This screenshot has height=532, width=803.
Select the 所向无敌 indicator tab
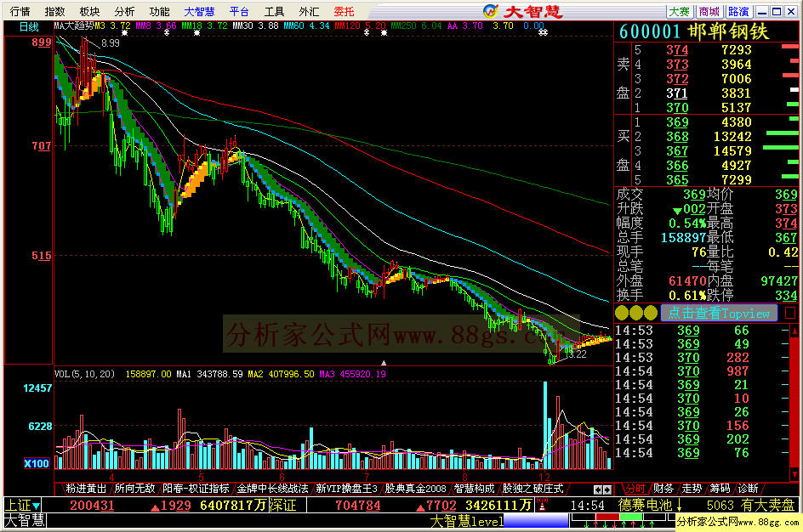[x=134, y=489]
